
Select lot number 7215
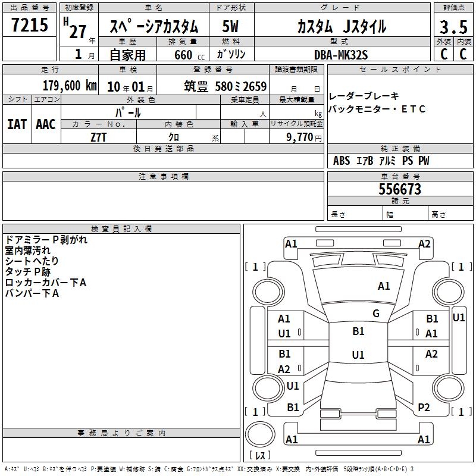tap(30, 25)
